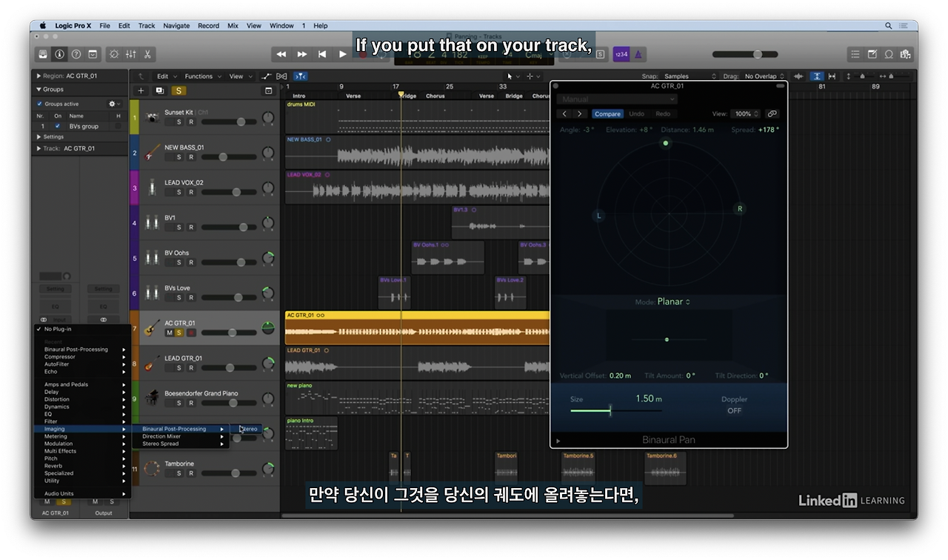Choose Stereo Spread from Imaging submenu
The image size is (948, 560).
click(180, 444)
